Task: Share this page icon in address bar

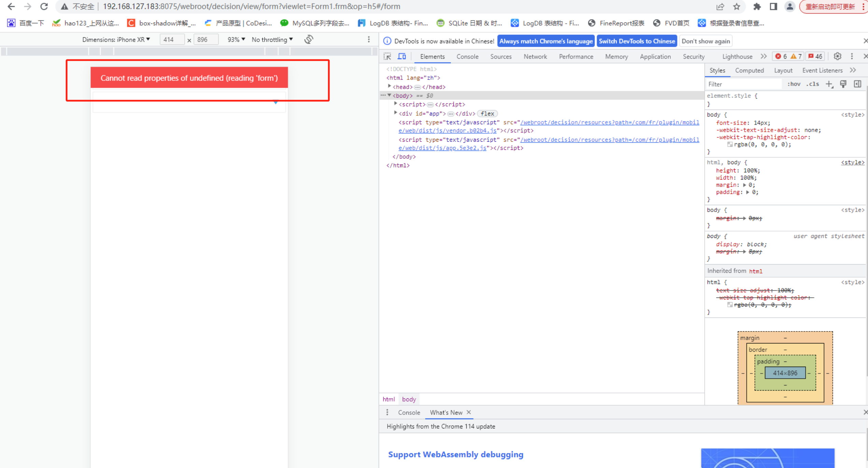Action: 720,6
